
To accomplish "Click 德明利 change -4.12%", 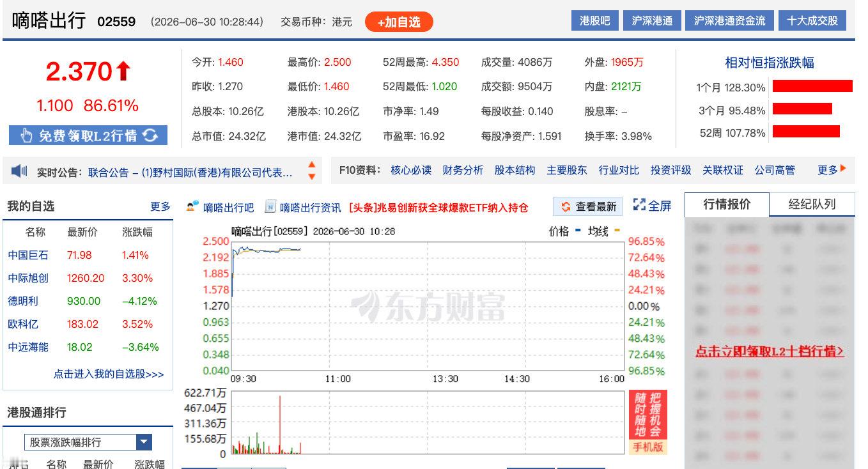I will [x=139, y=301].
